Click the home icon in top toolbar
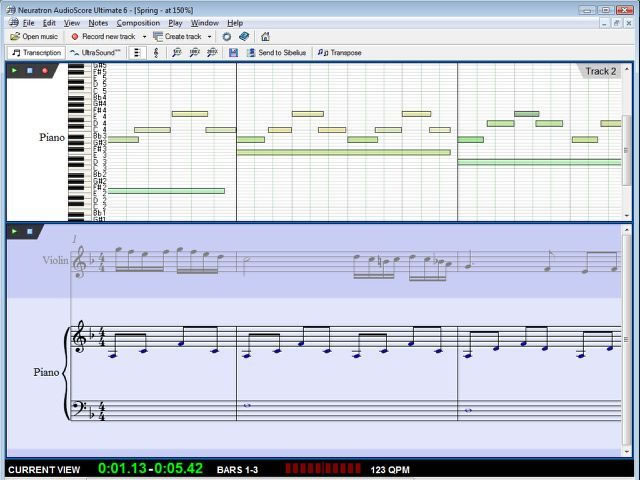The width and height of the screenshot is (640, 480). tap(265, 37)
